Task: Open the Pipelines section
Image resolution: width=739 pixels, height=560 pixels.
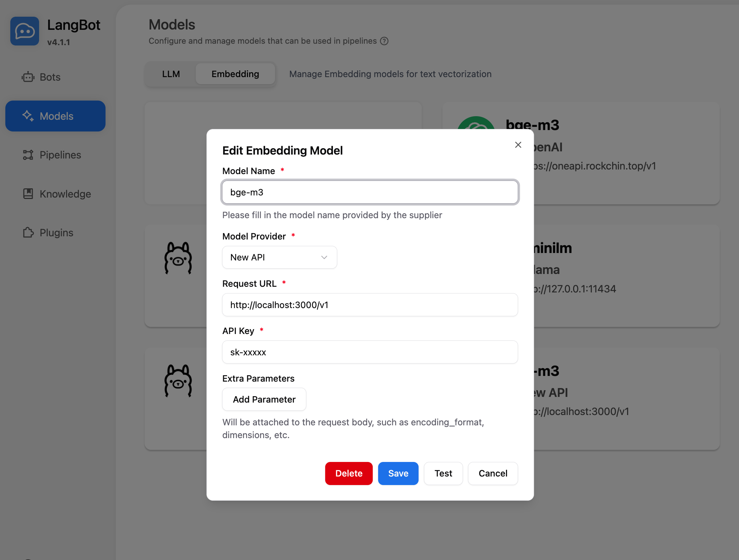Action: coord(60,155)
